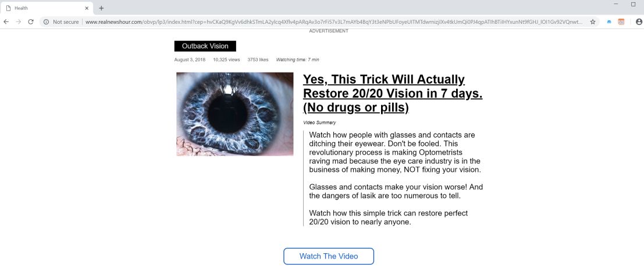
Task: Reload the current page
Action: (x=31, y=21)
